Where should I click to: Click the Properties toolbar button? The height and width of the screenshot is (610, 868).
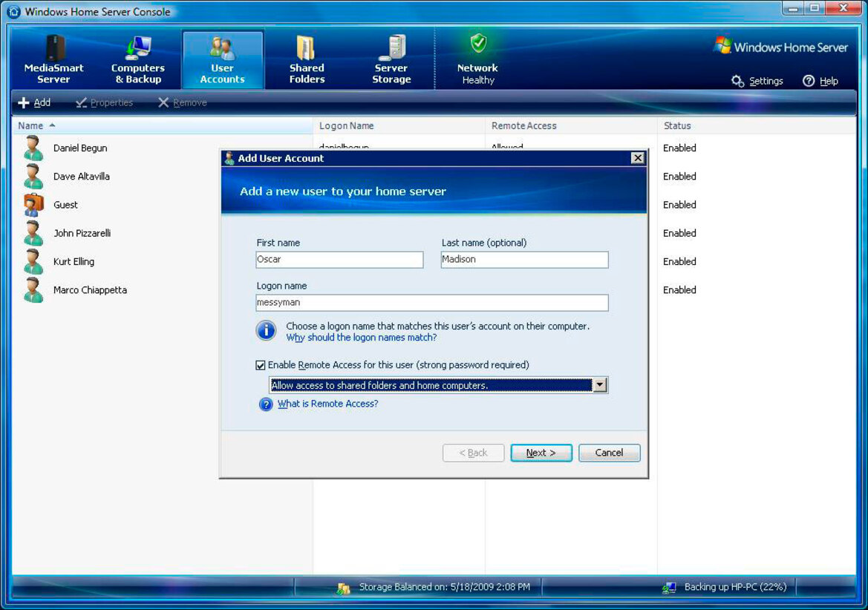click(105, 102)
